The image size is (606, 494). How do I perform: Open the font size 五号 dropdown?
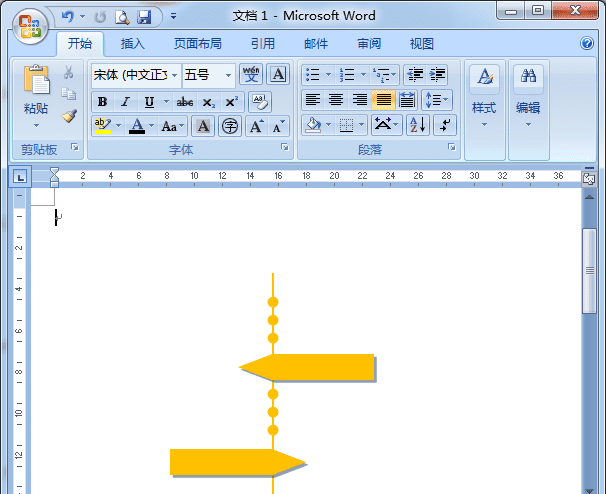click(228, 75)
